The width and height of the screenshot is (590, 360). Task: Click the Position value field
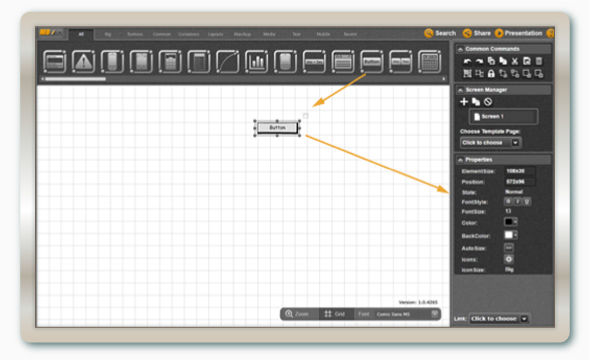click(x=519, y=182)
